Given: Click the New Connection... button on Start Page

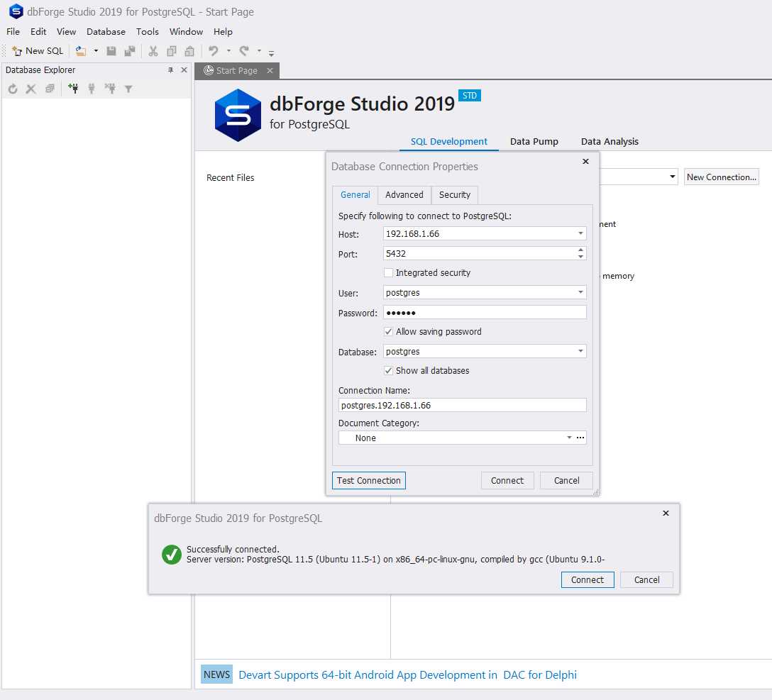Looking at the screenshot, I should (x=722, y=177).
